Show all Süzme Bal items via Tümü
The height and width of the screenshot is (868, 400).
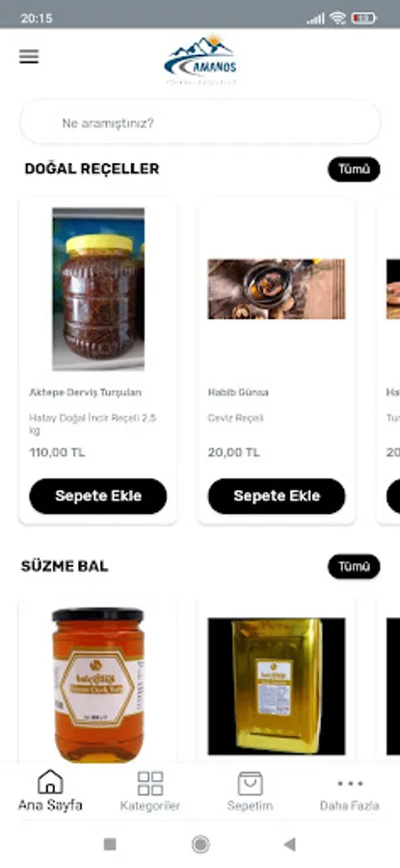(354, 566)
